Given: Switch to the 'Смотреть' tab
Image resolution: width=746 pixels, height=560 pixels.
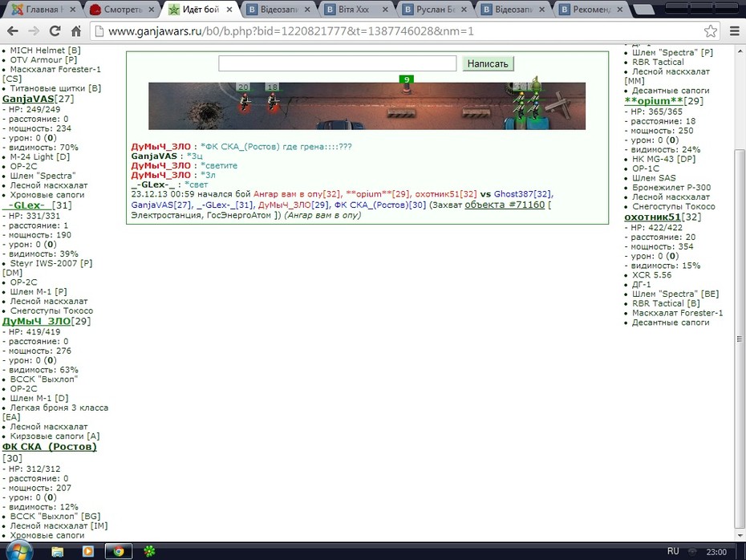Looking at the screenshot, I should [123, 10].
